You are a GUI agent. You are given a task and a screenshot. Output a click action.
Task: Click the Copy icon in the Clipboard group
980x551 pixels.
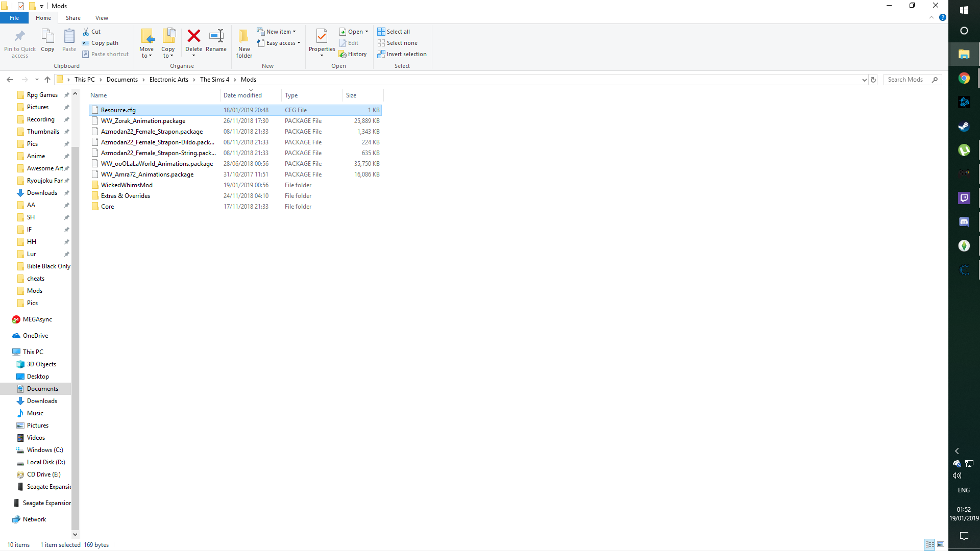[x=47, y=41]
